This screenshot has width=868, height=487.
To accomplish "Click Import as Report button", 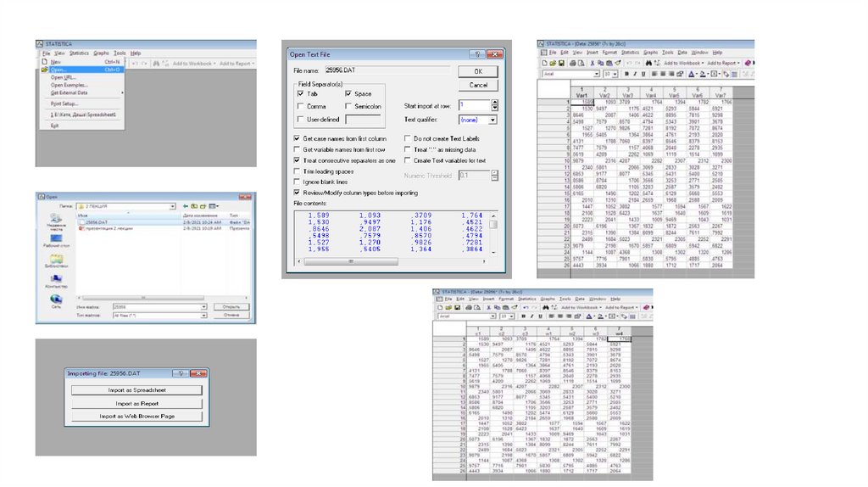I will pyautogui.click(x=136, y=403).
